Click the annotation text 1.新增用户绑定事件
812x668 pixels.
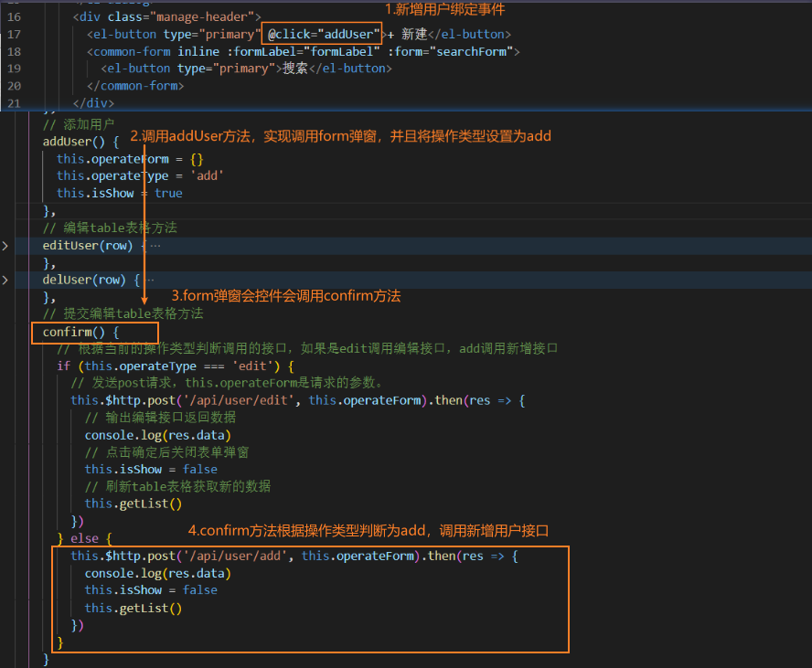[444, 9]
